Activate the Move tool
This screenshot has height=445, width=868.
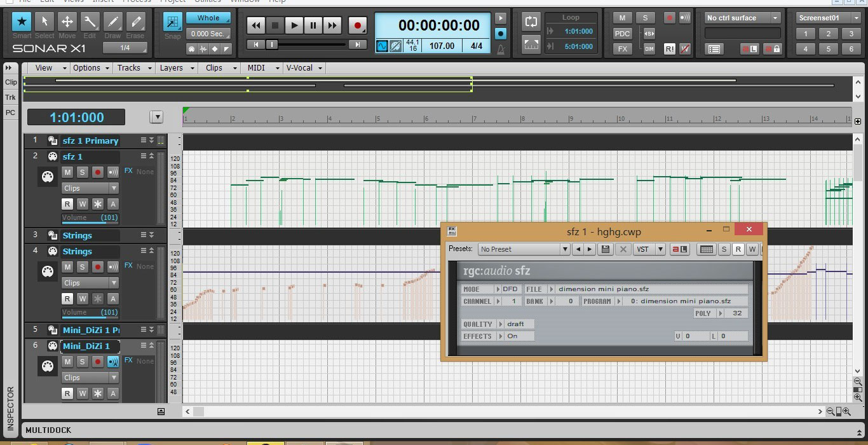click(67, 22)
